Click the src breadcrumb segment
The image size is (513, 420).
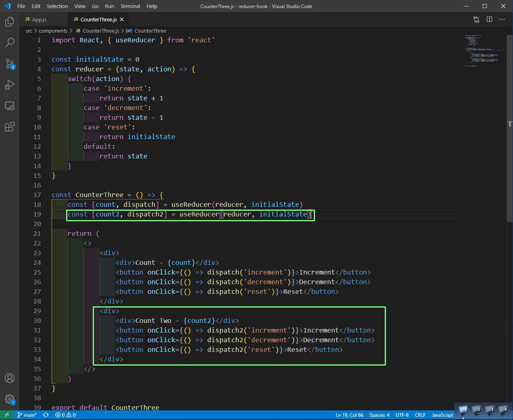[x=29, y=31]
